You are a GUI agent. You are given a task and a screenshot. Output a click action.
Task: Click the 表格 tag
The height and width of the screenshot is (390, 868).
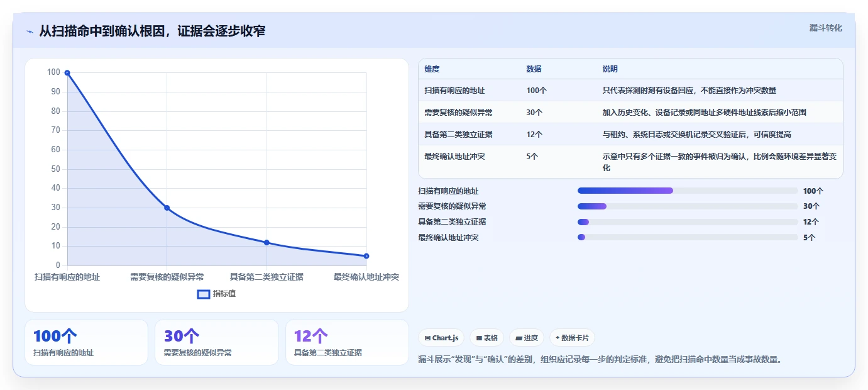click(x=487, y=338)
